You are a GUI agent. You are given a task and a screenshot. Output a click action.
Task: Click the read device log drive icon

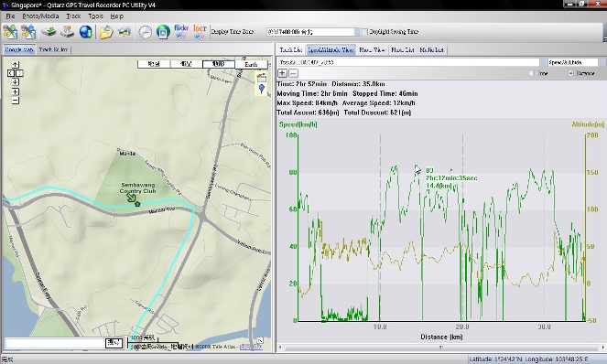[49, 32]
